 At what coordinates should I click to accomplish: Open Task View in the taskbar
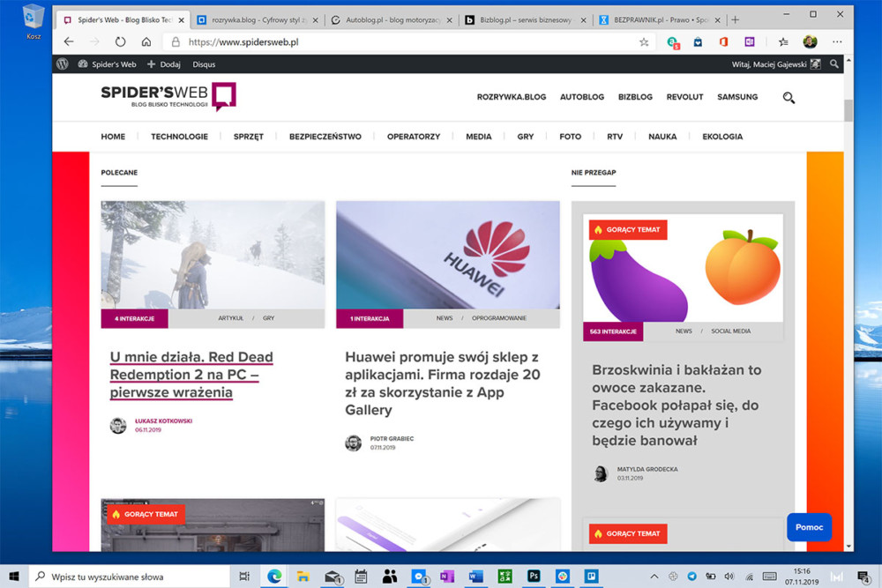[244, 577]
